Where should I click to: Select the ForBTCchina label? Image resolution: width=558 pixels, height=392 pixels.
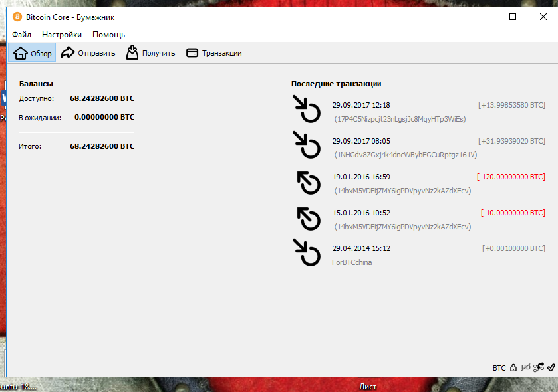(x=352, y=262)
